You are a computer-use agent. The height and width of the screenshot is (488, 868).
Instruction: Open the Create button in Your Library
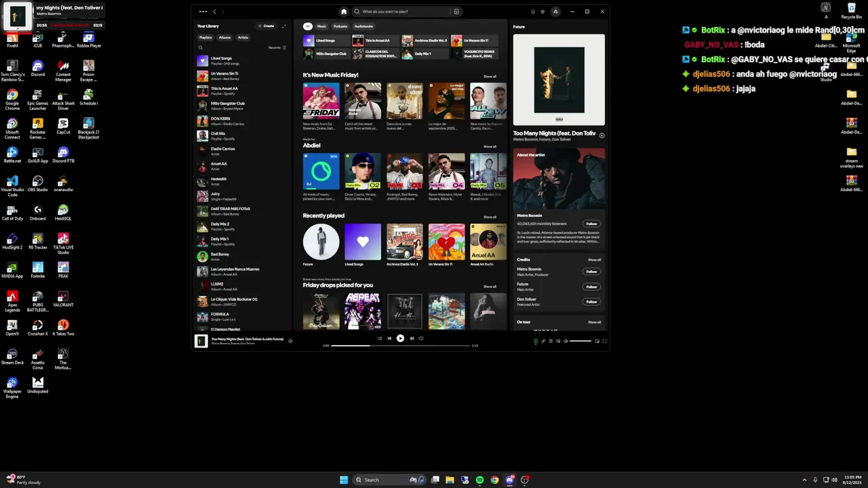pyautogui.click(x=267, y=26)
